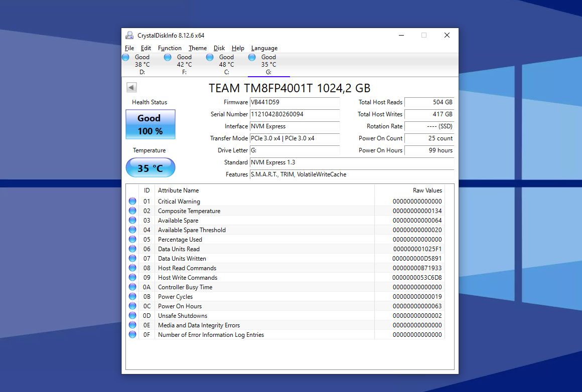Select the status orb for drive F:

click(x=168, y=57)
